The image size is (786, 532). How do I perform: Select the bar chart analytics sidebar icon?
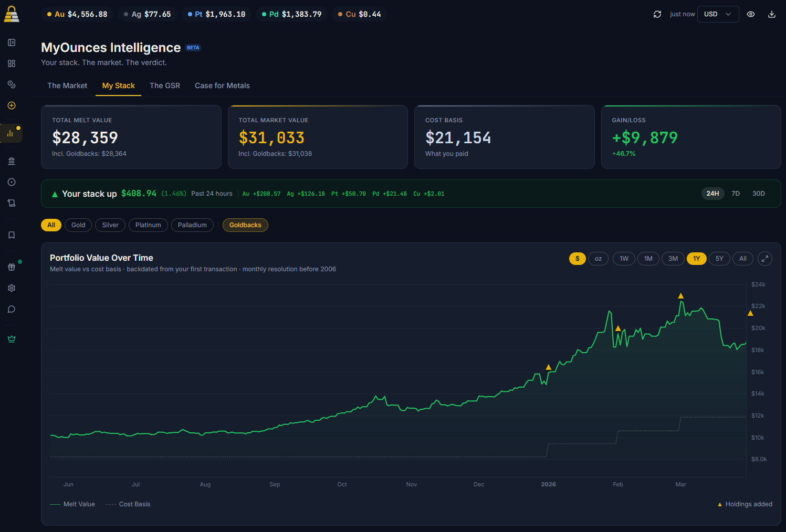(x=11, y=133)
